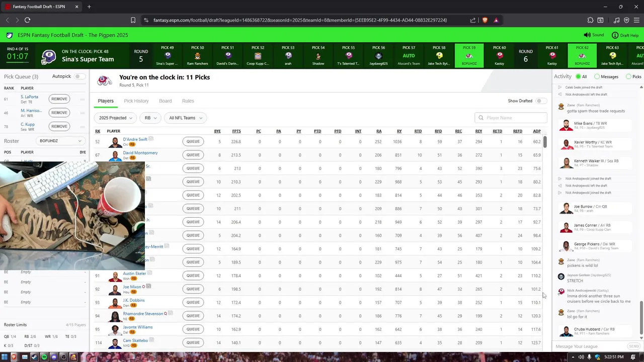The width and height of the screenshot is (644, 362).
Task: Select the Picks activity radio button
Action: tap(628, 77)
